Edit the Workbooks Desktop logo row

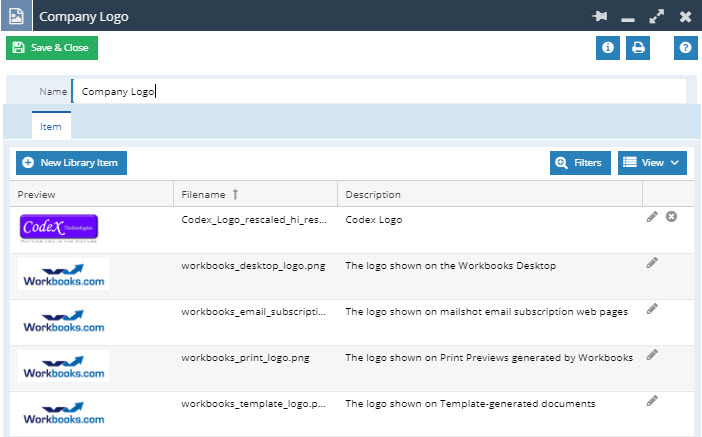[652, 263]
